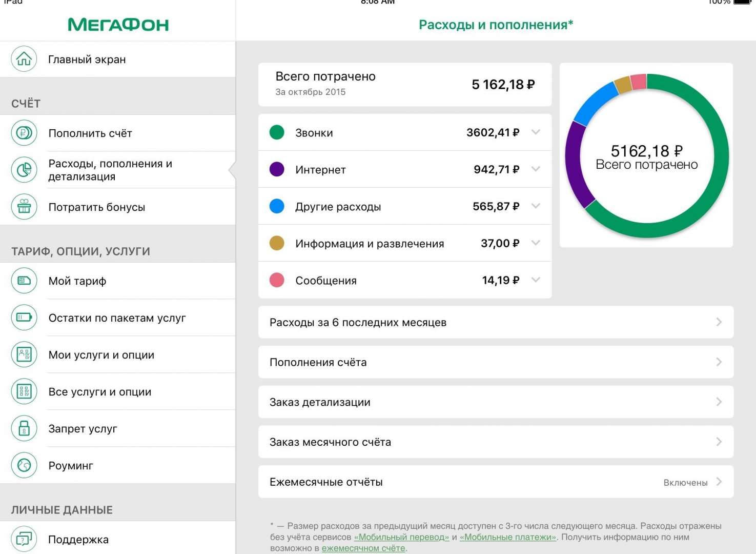The height and width of the screenshot is (554, 756).
Task: Tap the purple Интернет color dot
Action: point(277,169)
